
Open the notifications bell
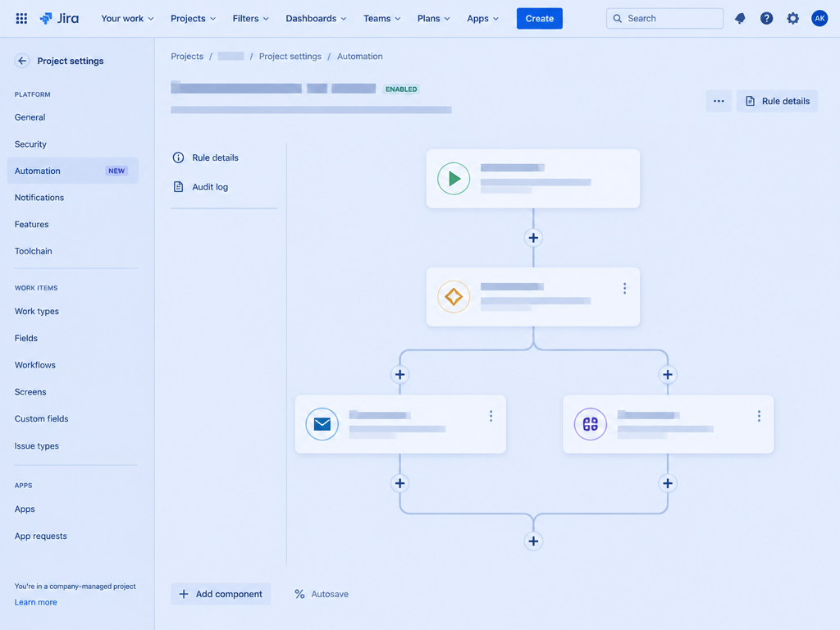(740, 19)
